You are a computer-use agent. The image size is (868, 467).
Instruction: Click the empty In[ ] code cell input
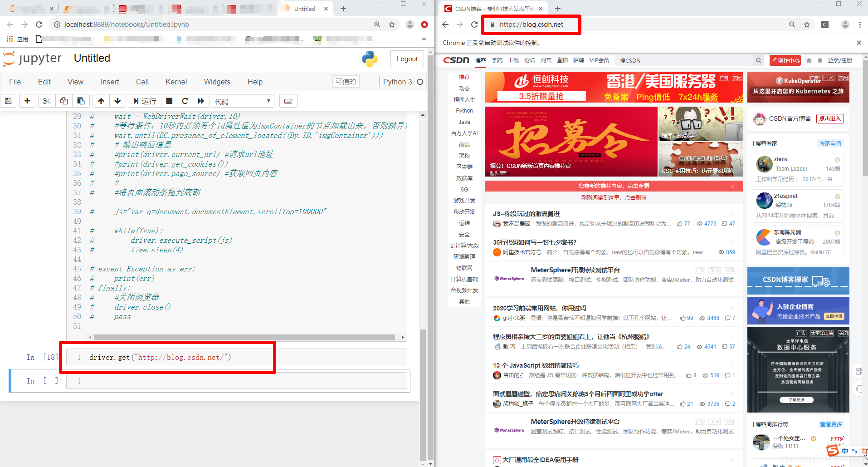pyautogui.click(x=227, y=381)
